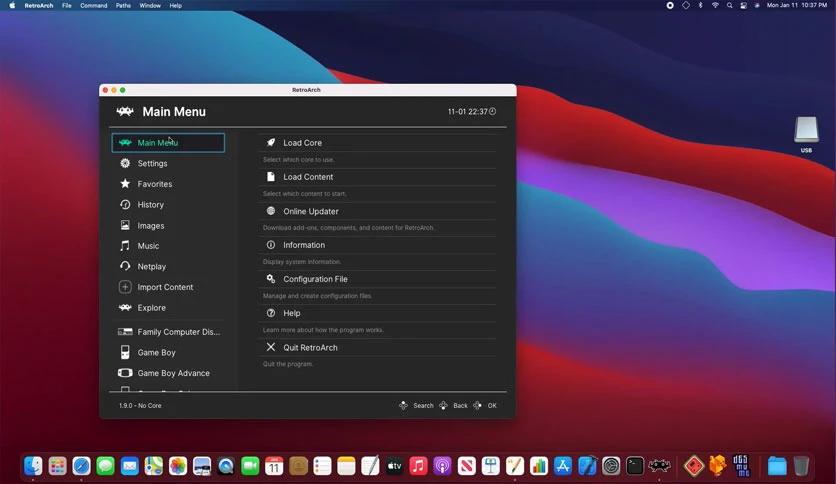Screen dimensions: 836x484
Task: Launch Terminal from the Dock
Action: (x=635, y=466)
